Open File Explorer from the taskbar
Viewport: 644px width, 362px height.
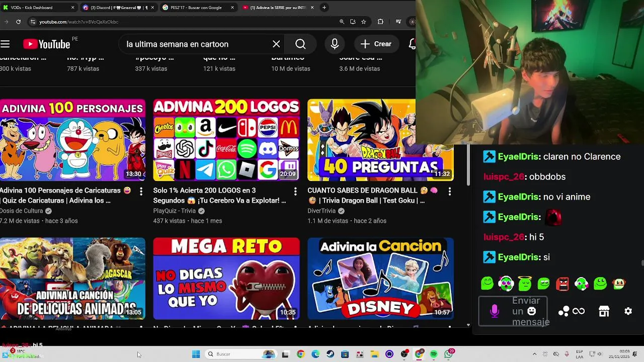coord(374,354)
